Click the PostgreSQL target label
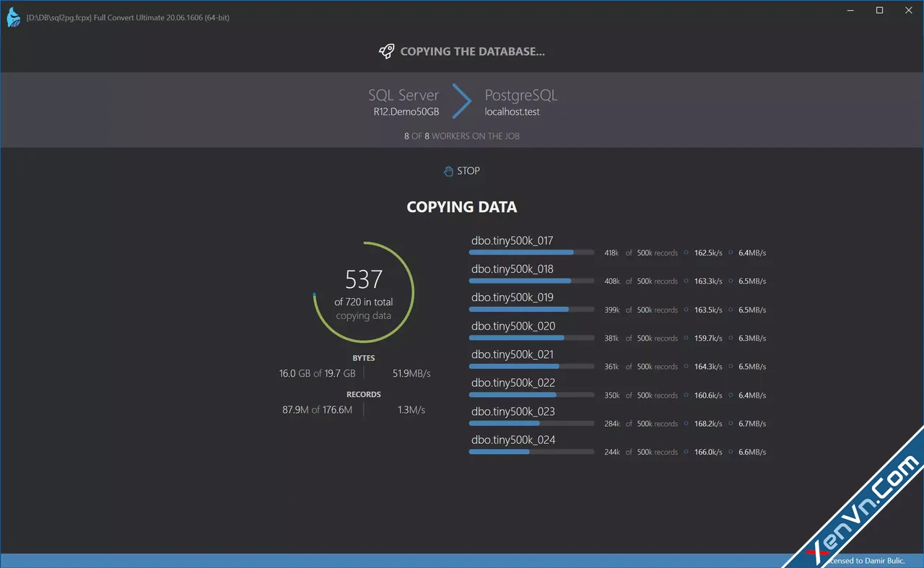Image resolution: width=924 pixels, height=568 pixels. 521,95
